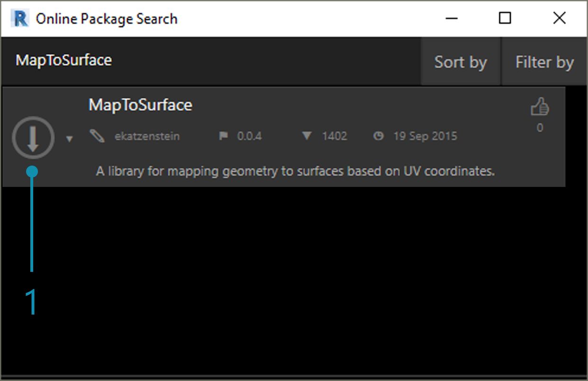Open the Filter by menu
The image size is (588, 381).
(x=544, y=62)
